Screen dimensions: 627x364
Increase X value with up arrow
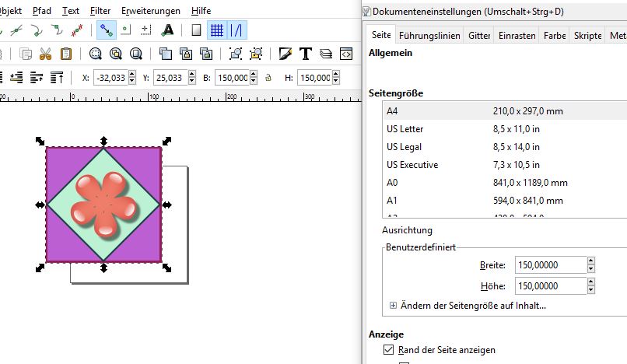pyautogui.click(x=132, y=74)
